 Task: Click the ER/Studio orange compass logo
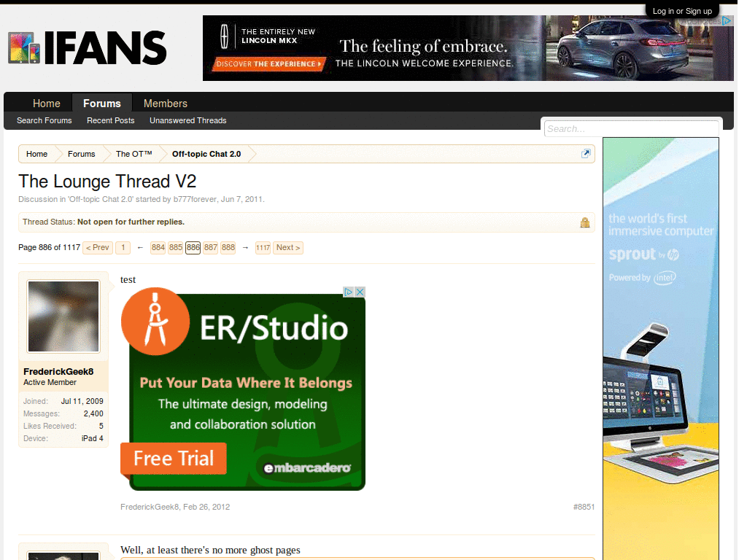pos(155,322)
